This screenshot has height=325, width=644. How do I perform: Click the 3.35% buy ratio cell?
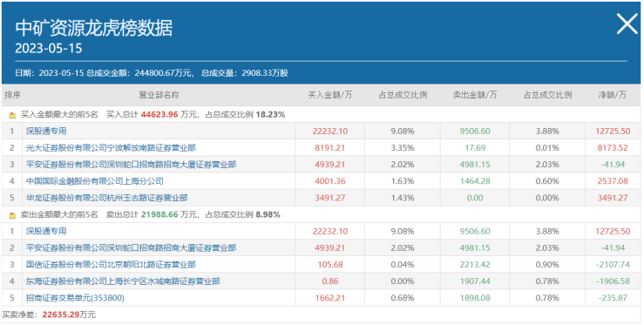403,148
